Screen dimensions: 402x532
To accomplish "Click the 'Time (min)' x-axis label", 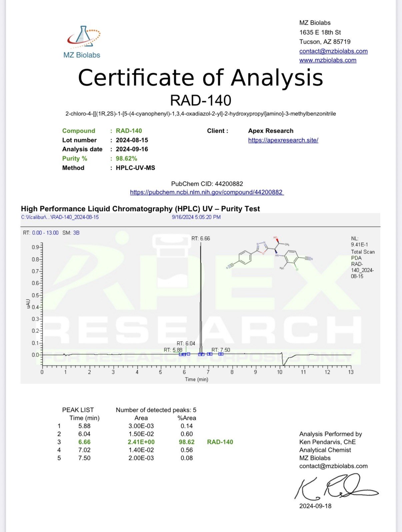I will click(x=196, y=379).
